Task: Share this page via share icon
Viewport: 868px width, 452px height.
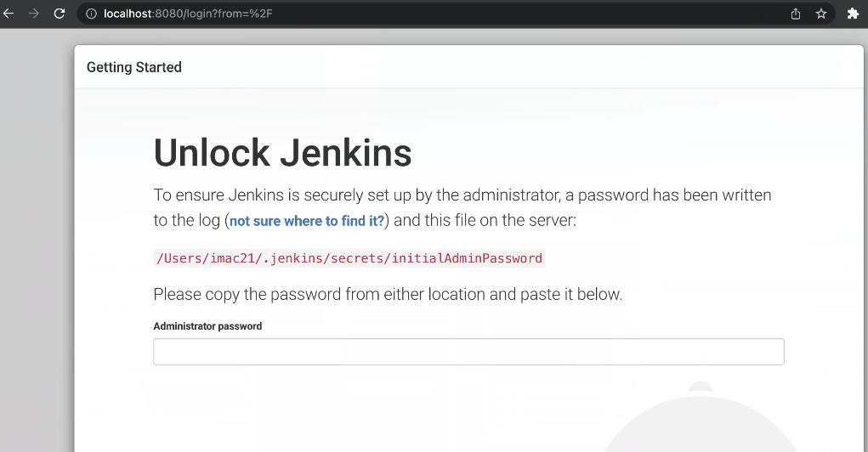Action: tap(796, 14)
